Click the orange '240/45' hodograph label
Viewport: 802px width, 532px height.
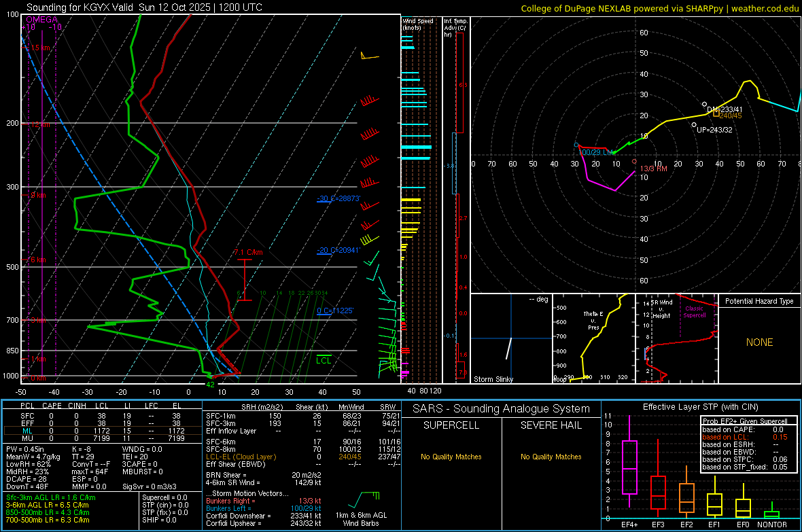pos(731,116)
